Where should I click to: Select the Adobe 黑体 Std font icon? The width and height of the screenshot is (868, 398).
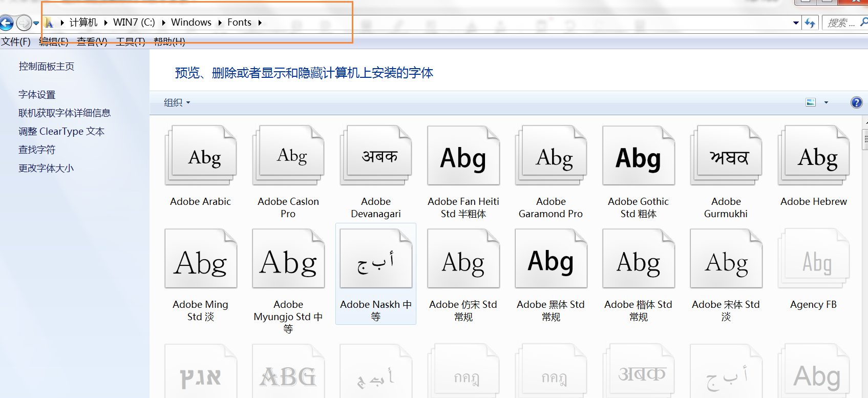click(551, 259)
